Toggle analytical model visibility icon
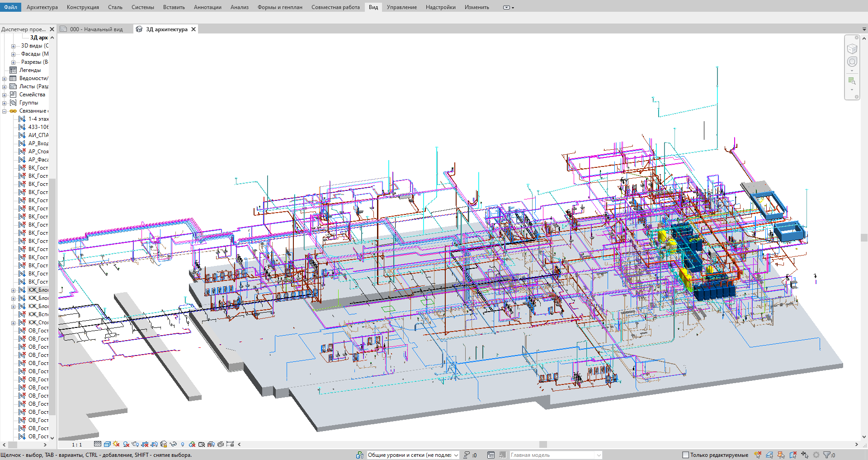868x460 pixels. tap(211, 444)
